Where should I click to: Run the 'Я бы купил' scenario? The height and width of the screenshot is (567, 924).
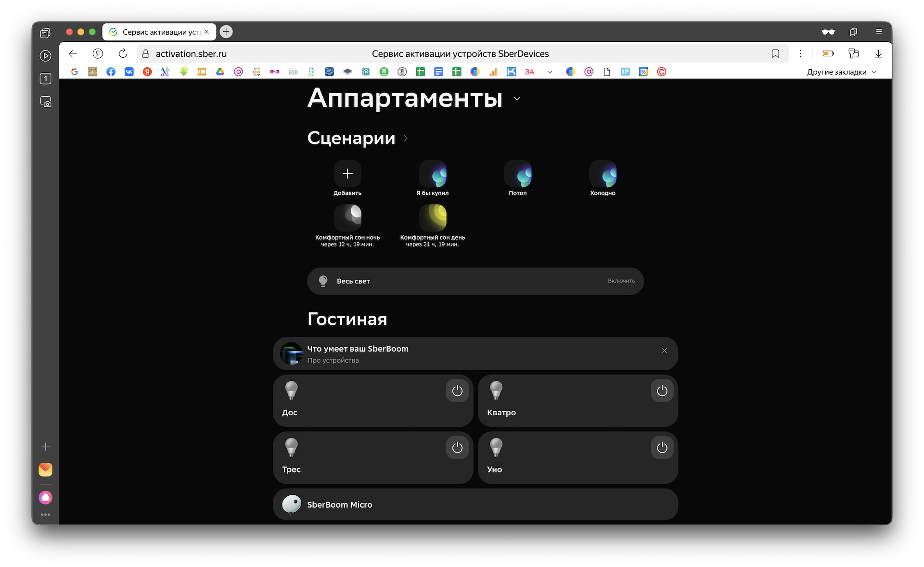pyautogui.click(x=433, y=174)
